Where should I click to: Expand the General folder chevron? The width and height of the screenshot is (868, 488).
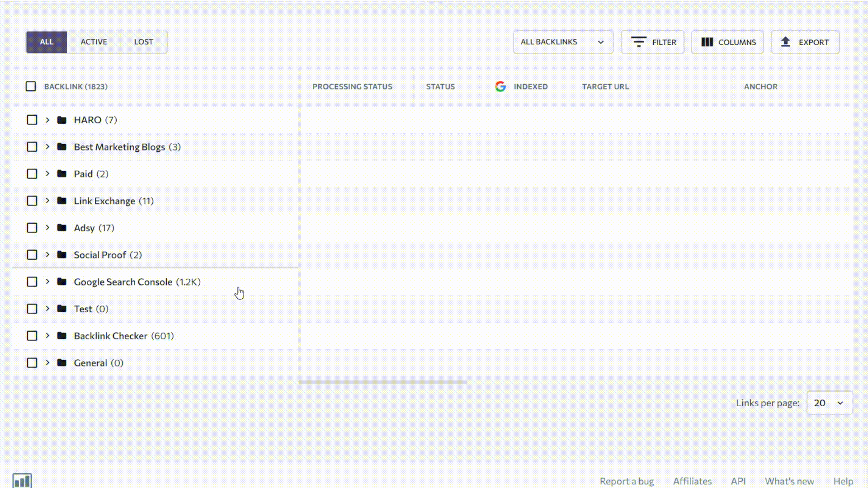47,363
